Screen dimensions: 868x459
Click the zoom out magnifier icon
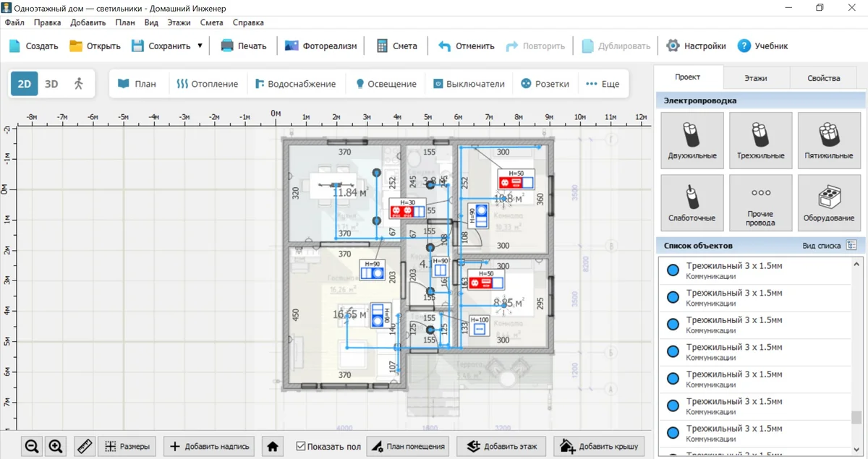[x=32, y=447]
